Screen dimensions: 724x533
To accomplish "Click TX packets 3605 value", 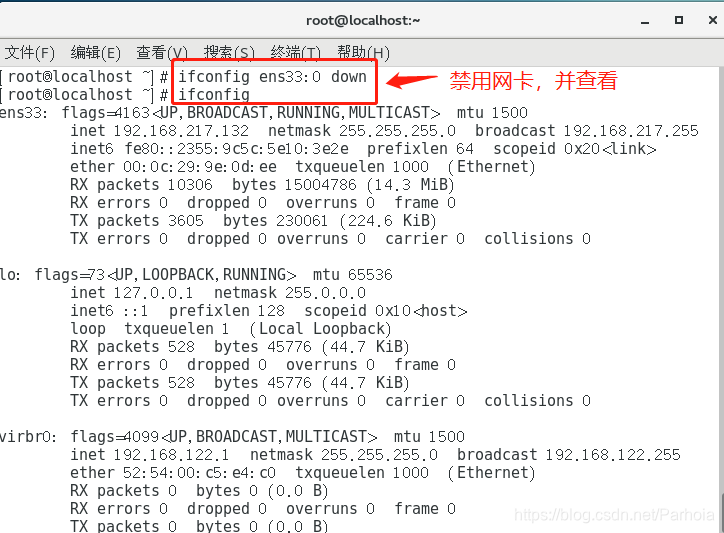I will [x=186, y=221].
